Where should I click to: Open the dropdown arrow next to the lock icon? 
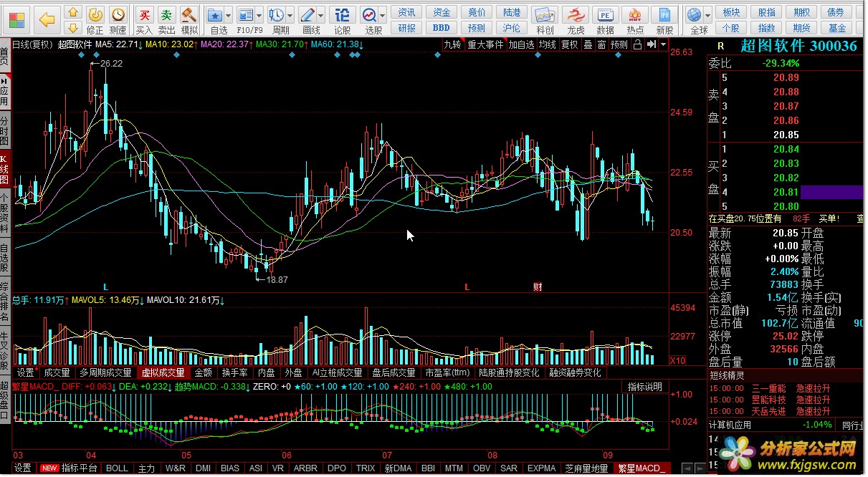(663, 44)
